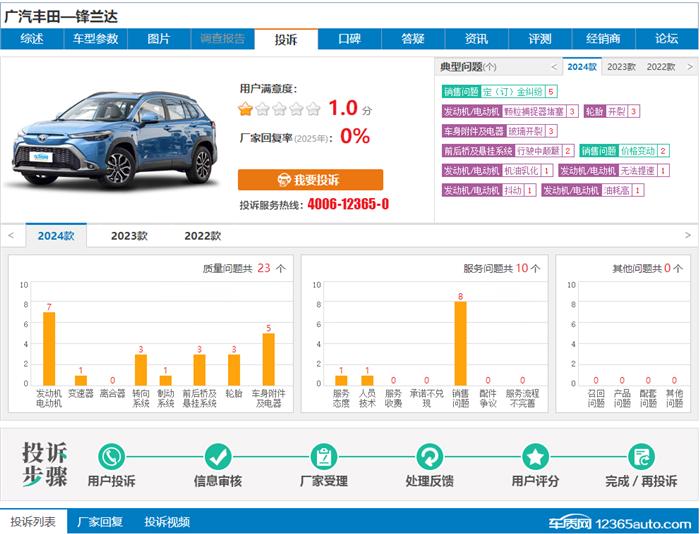
Task: Click the 颗粒捕捉器堵塞 engine issue tag
Action: 510,111
